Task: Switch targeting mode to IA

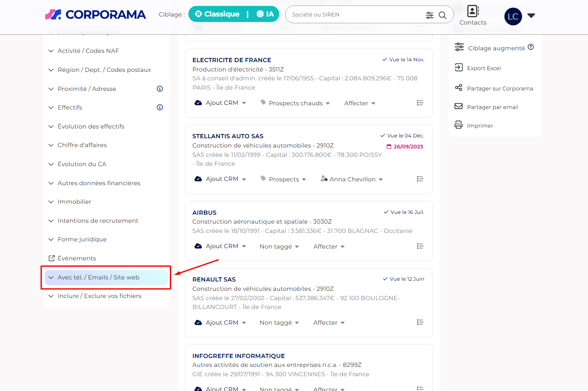Action: pyautogui.click(x=265, y=14)
